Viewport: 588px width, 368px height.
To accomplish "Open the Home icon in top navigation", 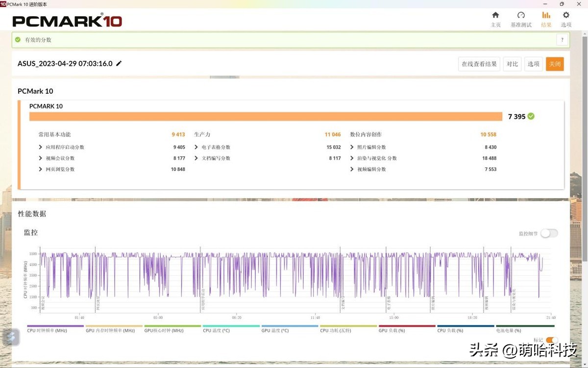I will click(495, 16).
